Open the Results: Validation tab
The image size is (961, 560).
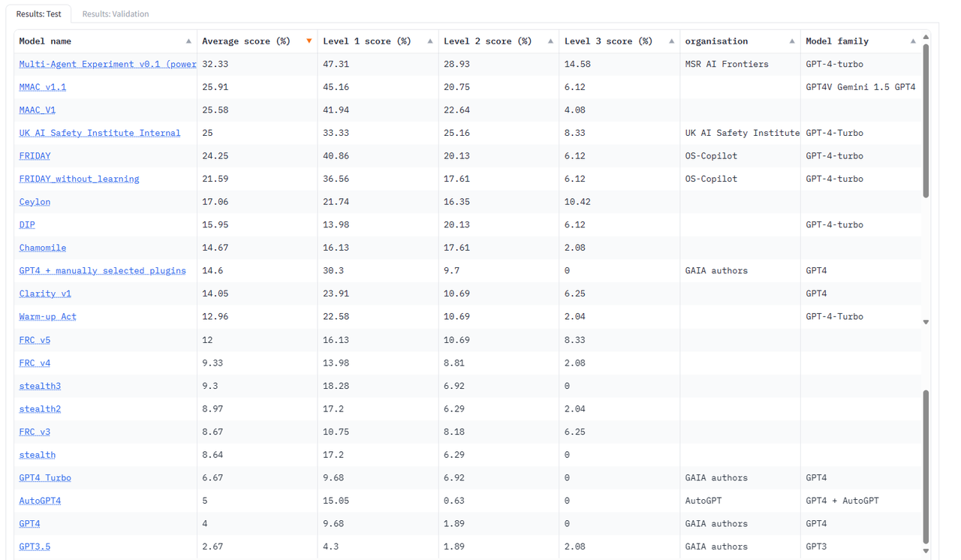click(116, 14)
